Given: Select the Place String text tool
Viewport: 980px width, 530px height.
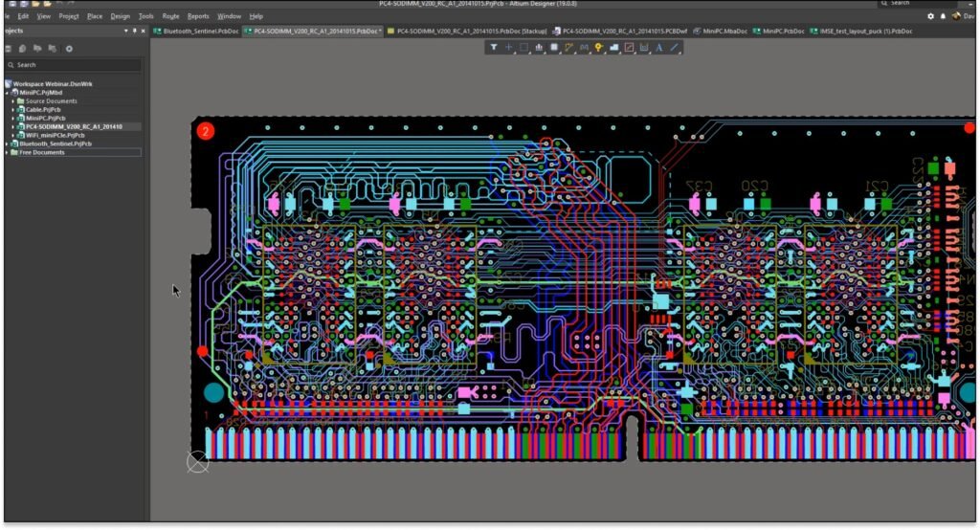Looking at the screenshot, I should pyautogui.click(x=658, y=48).
